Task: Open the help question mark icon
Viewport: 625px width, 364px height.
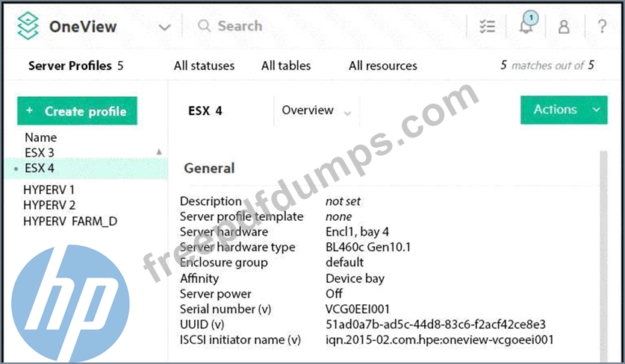Action: pos(603,26)
